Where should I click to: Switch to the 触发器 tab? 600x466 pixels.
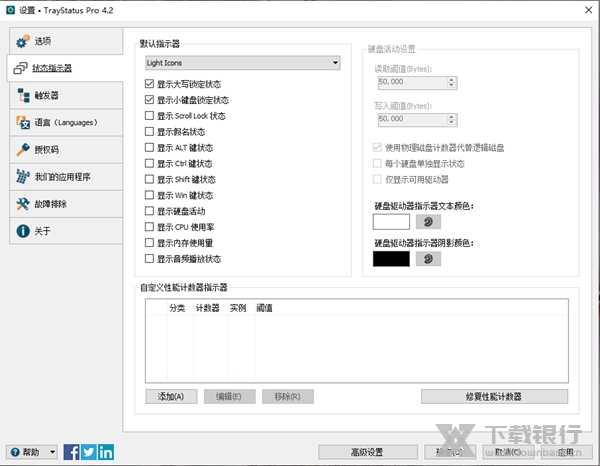pyautogui.click(x=66, y=95)
